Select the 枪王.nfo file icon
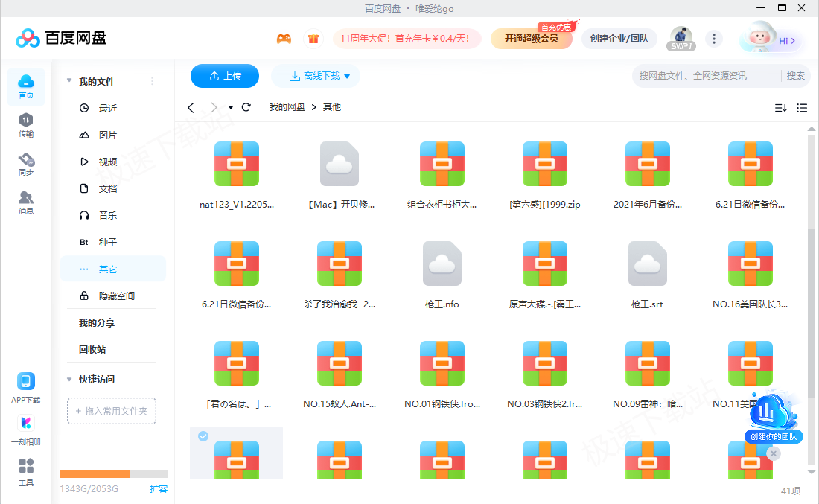819x504 pixels. point(442,264)
